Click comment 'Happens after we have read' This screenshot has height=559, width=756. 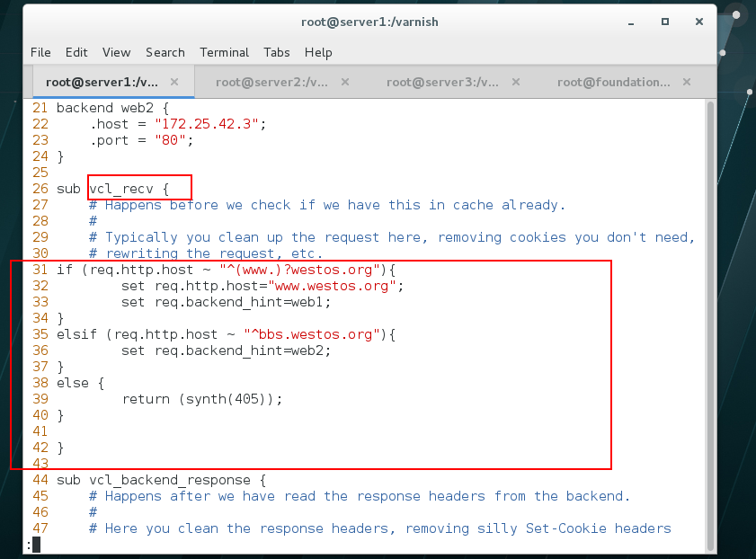click(x=360, y=496)
